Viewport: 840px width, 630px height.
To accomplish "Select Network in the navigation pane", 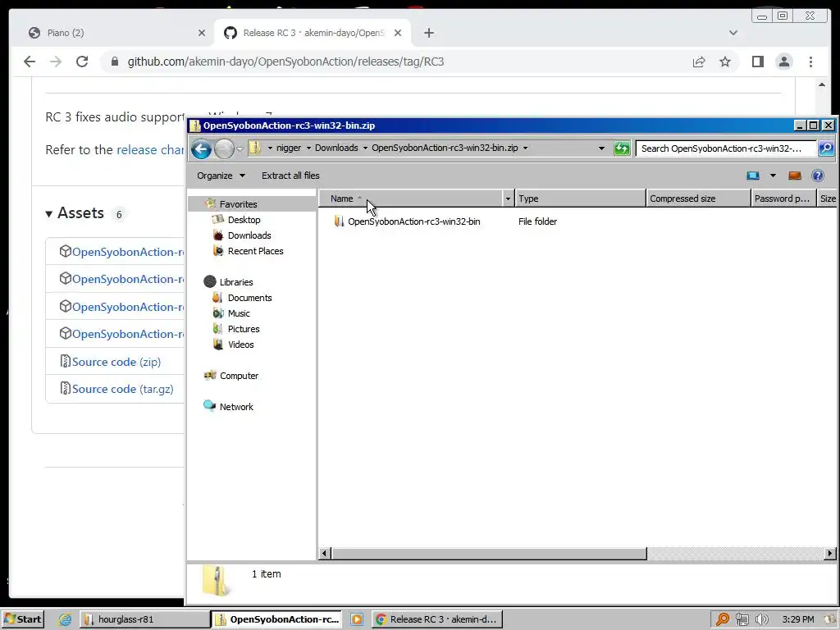I will (235, 407).
